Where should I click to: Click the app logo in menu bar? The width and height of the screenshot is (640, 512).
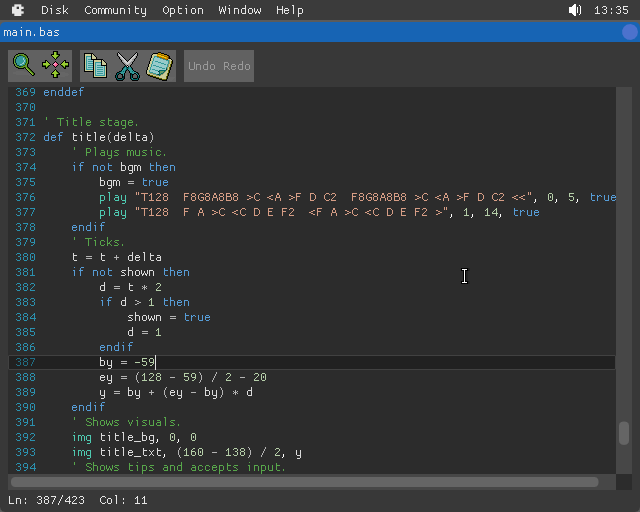18,10
